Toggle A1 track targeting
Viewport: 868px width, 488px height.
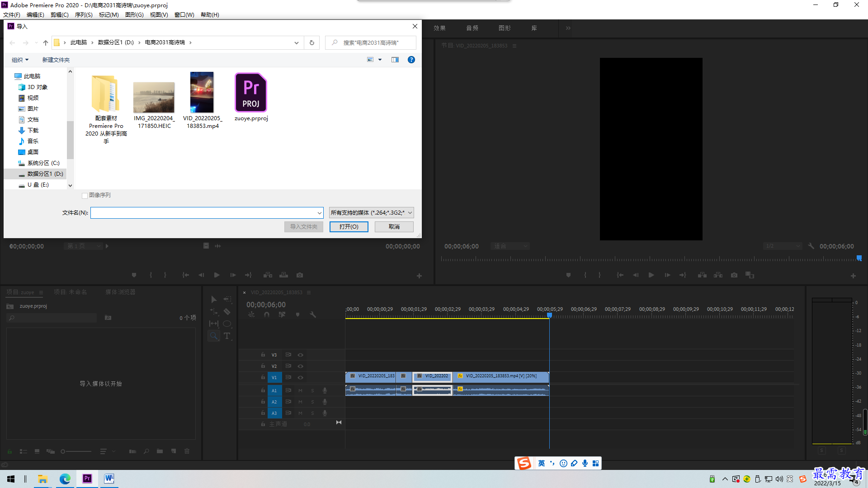click(274, 390)
